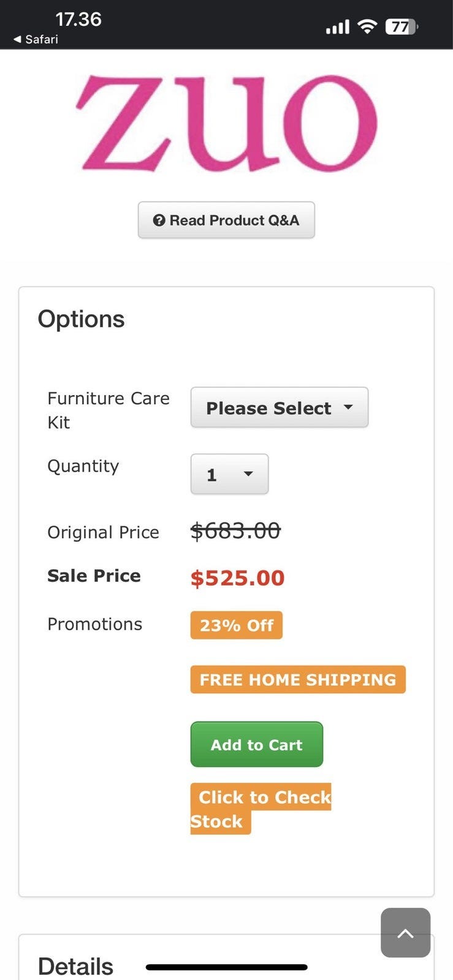Click the Promotions label text
The image size is (453, 980).
point(94,624)
